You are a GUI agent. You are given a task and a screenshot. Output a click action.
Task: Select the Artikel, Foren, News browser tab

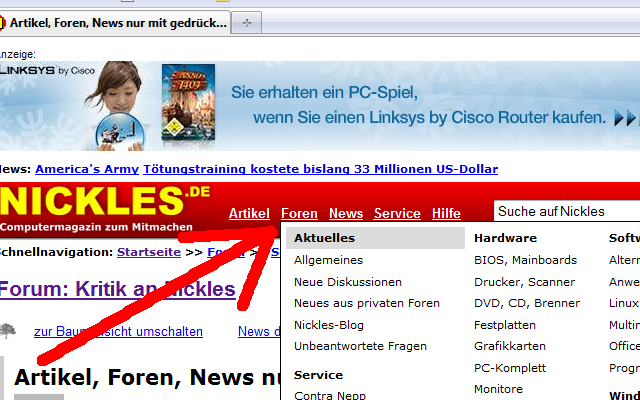[115, 23]
